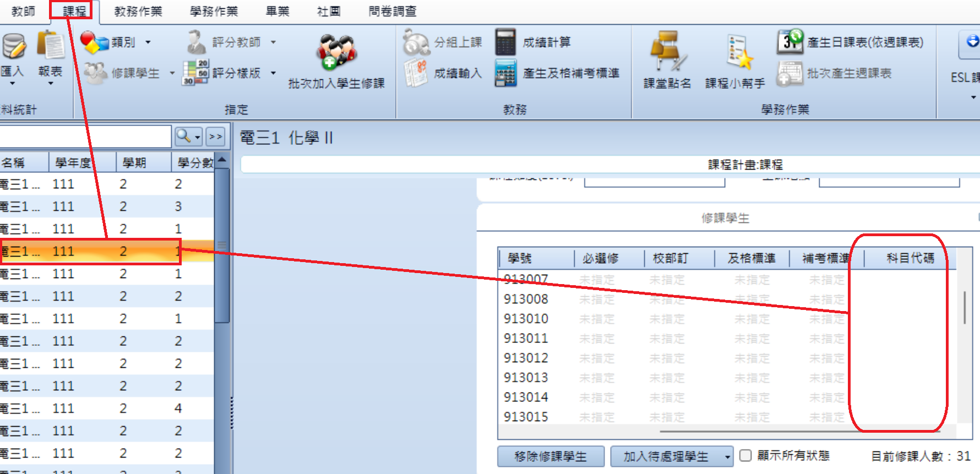The image size is (980, 474).
Task: Click 產生日課表(依週課表) calendar icon
Action: [790, 42]
